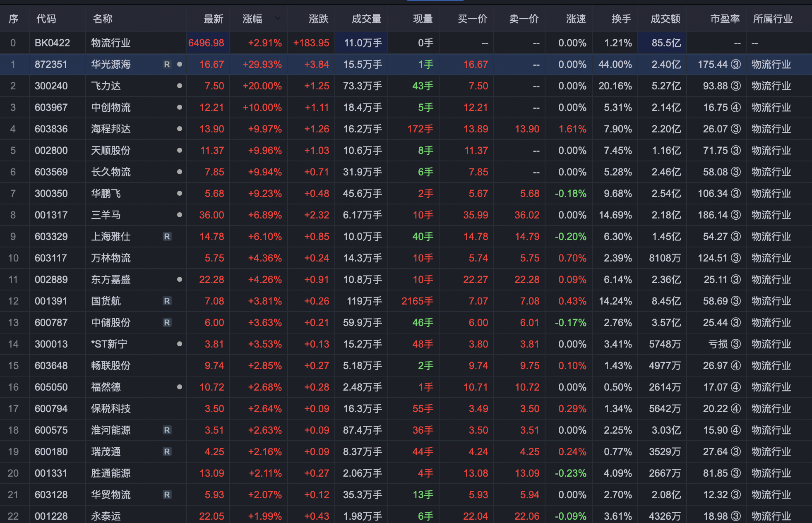Click the circled 3 beside 175.44 P/E
This screenshot has width=812, height=523.
click(x=735, y=65)
